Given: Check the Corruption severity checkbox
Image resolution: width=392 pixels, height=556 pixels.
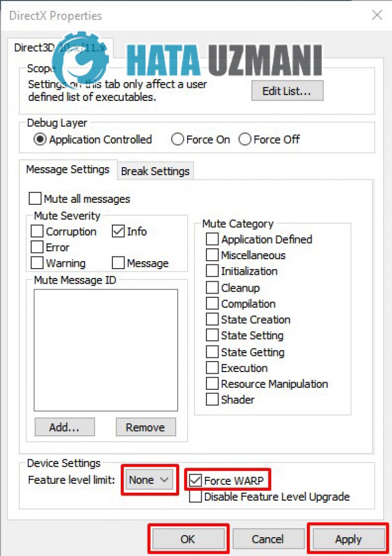Looking at the screenshot, I should tap(37, 231).
